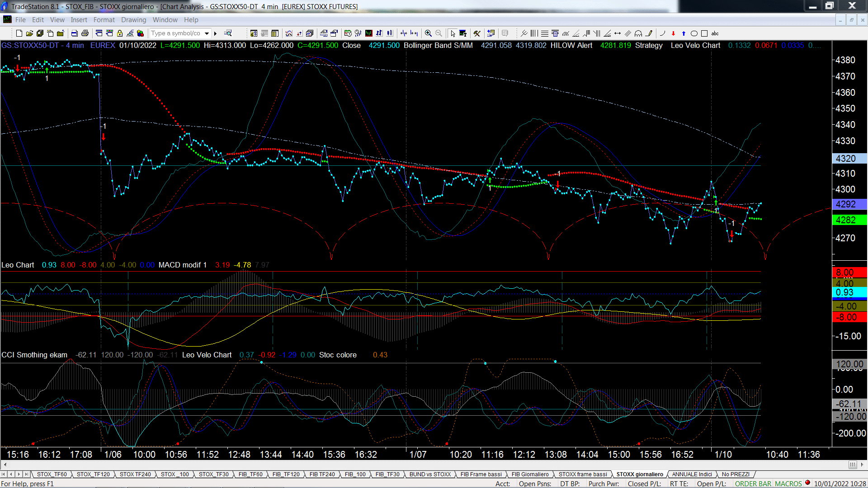Select the abc text drawing tool
The height and width of the screenshot is (488, 868).
tap(715, 33)
